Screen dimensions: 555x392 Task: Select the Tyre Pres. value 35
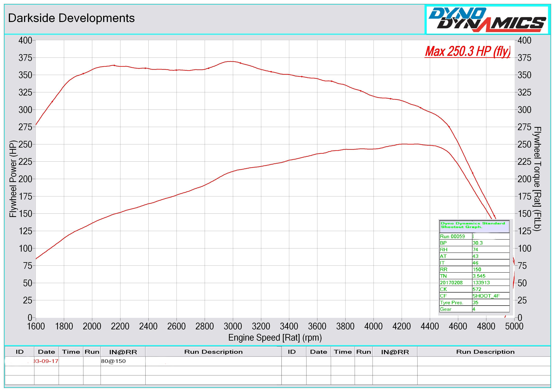(475, 302)
